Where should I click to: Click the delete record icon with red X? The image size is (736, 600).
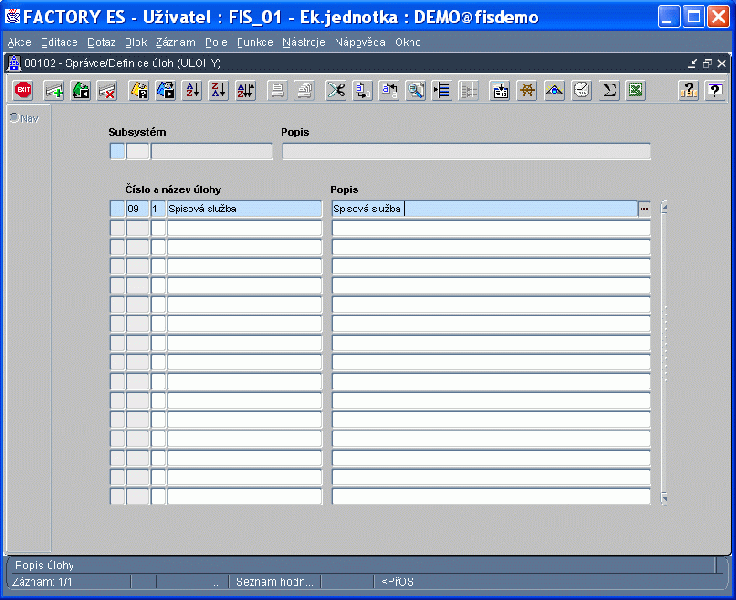pyautogui.click(x=107, y=90)
